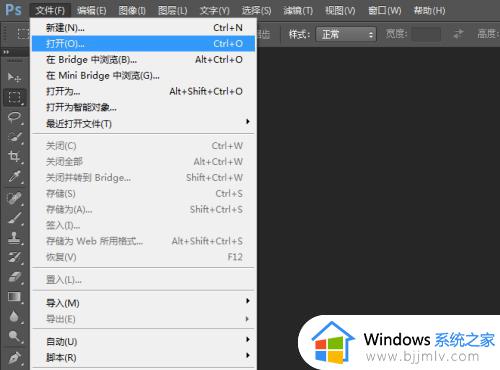Select the Brush tool
The width and height of the screenshot is (500, 370).
pos(14,218)
